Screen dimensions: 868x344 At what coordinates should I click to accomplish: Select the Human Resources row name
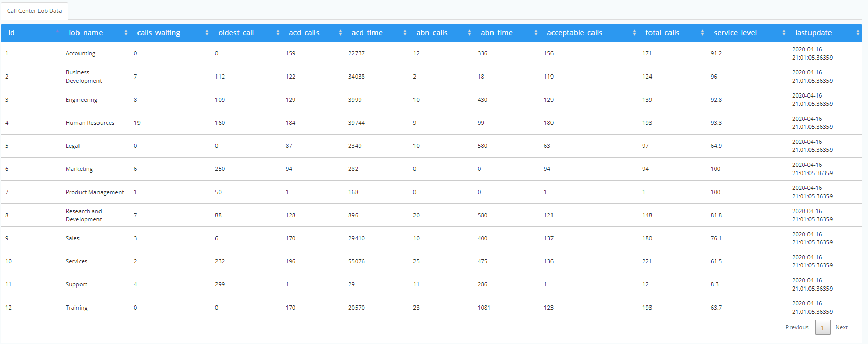pyautogui.click(x=90, y=123)
